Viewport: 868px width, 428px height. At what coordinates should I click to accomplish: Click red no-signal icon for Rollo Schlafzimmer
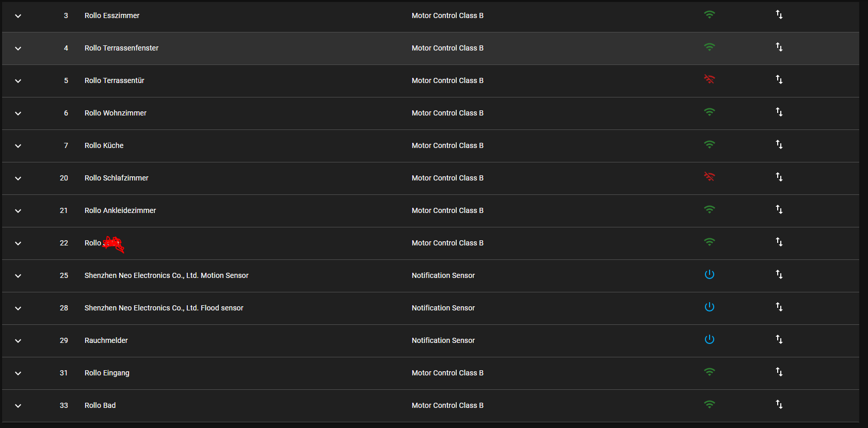710,177
